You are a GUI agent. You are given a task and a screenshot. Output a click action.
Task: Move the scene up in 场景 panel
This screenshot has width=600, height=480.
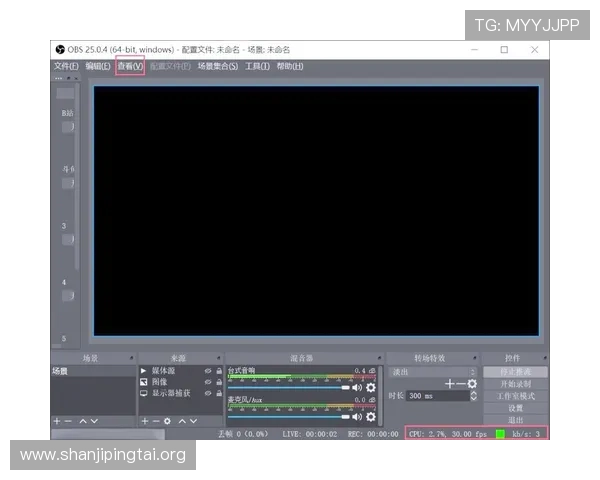[83, 421]
